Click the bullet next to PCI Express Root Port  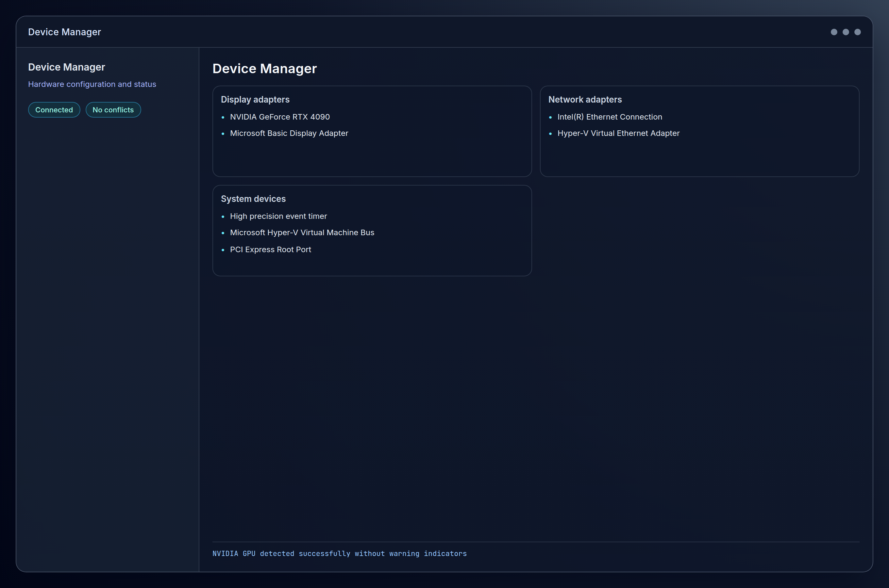pyautogui.click(x=224, y=250)
